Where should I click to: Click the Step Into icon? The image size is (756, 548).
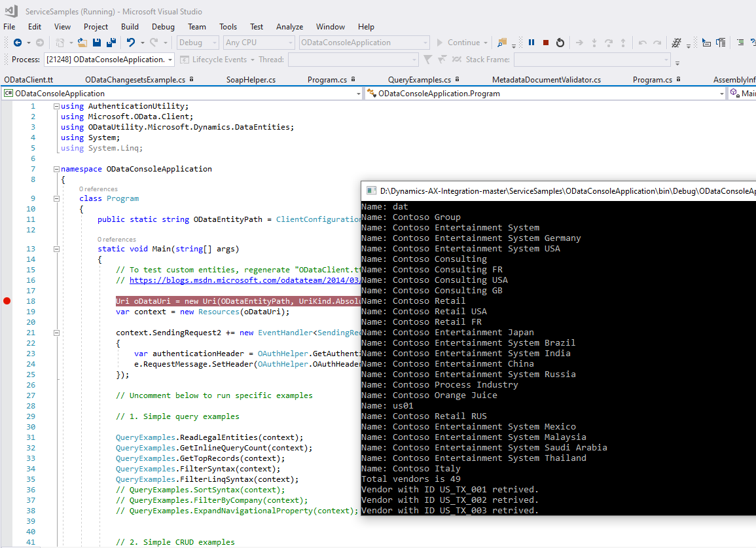(594, 43)
